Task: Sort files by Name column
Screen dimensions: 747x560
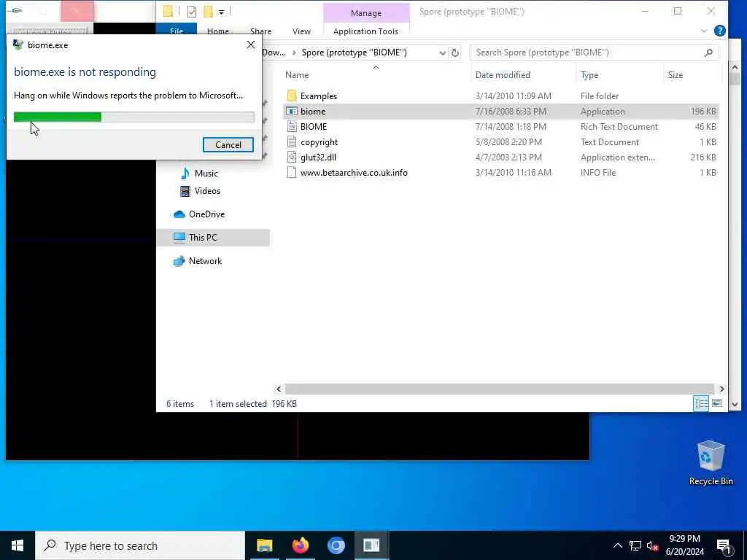Action: point(297,75)
